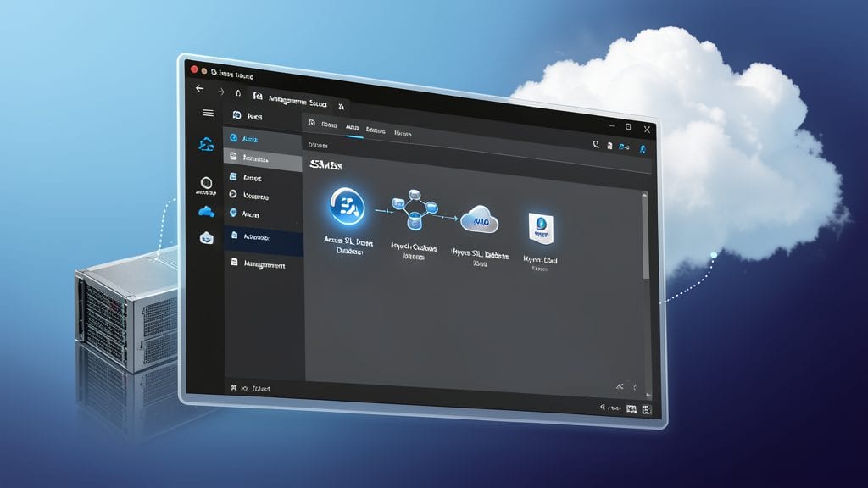Select the solid blue cloud icon in left rail
Image resolution: width=868 pixels, height=488 pixels.
coord(206,211)
